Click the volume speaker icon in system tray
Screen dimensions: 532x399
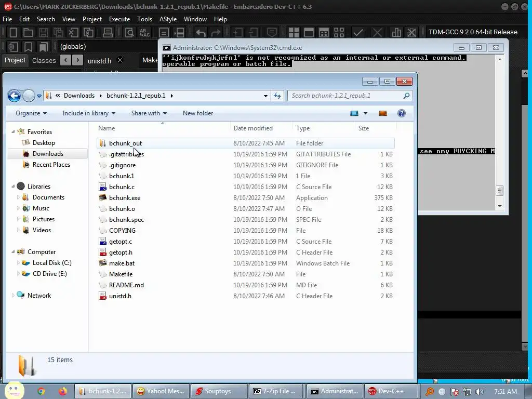(x=480, y=392)
